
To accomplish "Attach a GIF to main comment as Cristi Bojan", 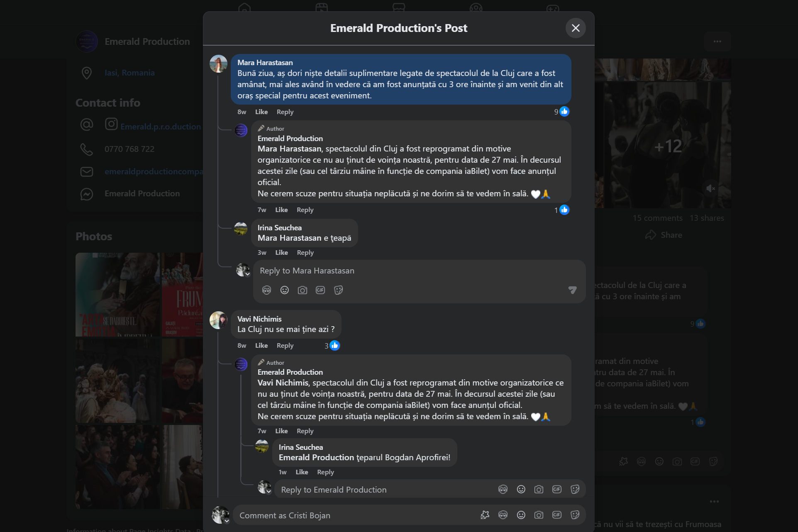I will tap(557, 515).
